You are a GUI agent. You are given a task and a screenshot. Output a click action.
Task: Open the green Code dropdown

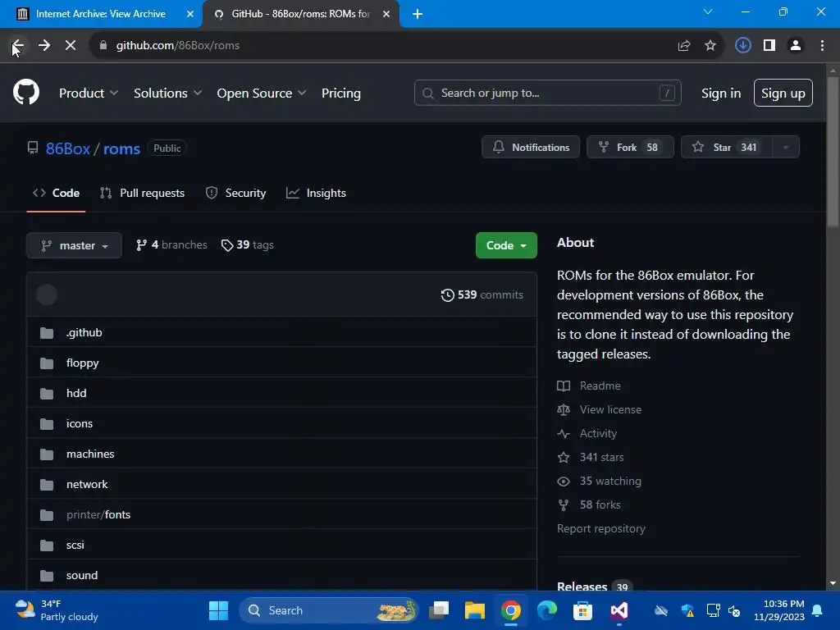pos(506,245)
